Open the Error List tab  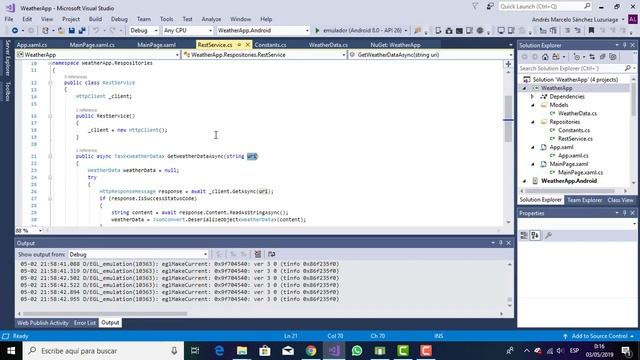tap(84, 323)
